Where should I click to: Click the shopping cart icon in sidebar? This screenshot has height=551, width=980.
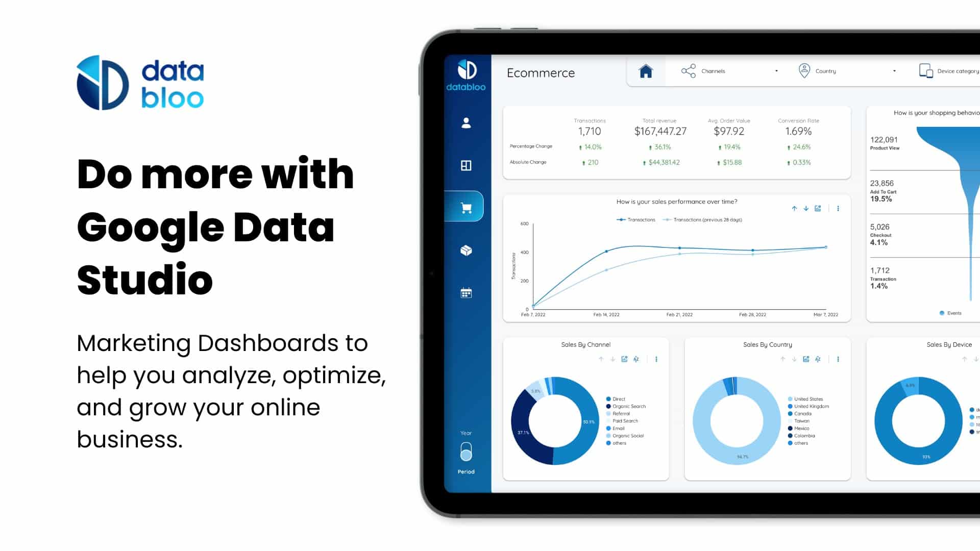click(467, 207)
